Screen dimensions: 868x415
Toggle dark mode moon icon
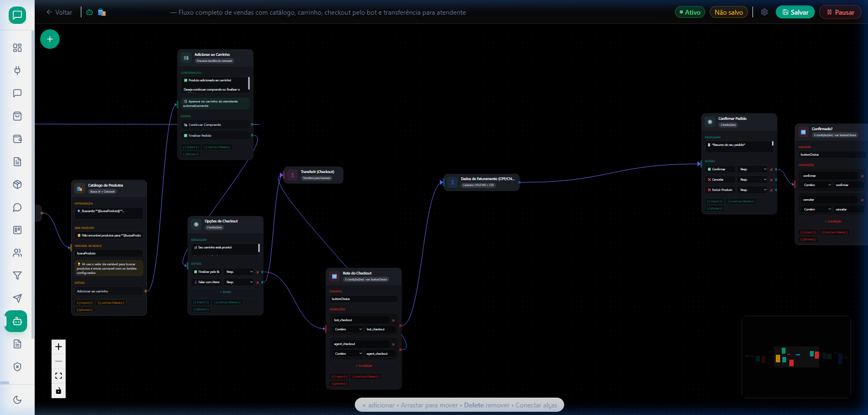[x=17, y=400]
